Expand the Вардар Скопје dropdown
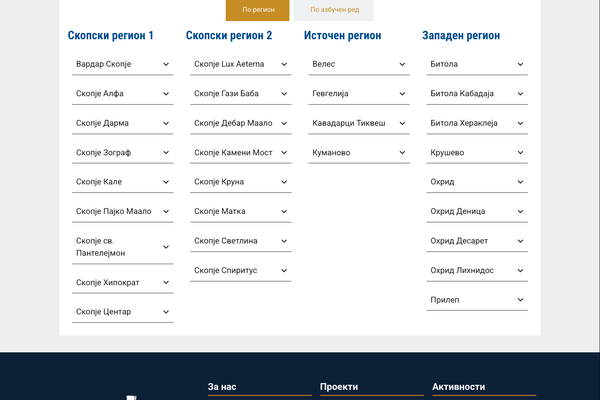 point(122,64)
